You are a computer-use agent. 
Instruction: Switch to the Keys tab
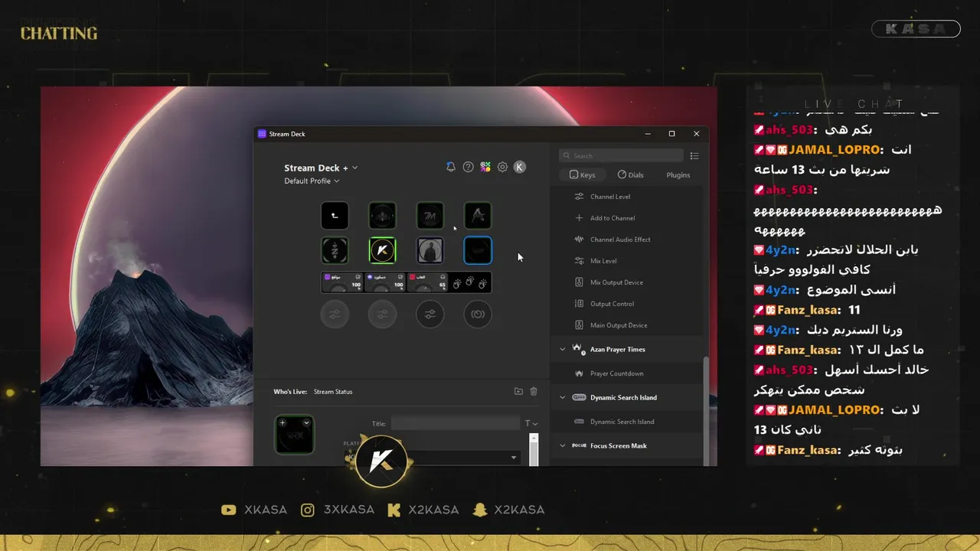point(583,174)
